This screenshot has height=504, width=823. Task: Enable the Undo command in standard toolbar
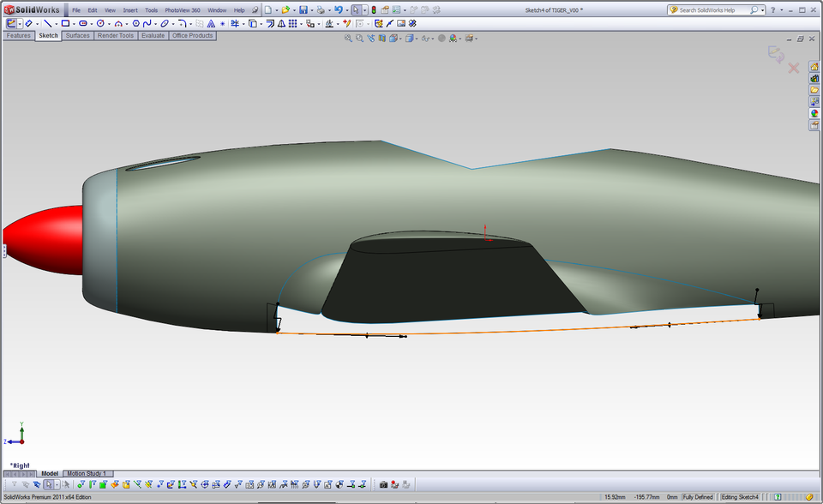pyautogui.click(x=339, y=9)
